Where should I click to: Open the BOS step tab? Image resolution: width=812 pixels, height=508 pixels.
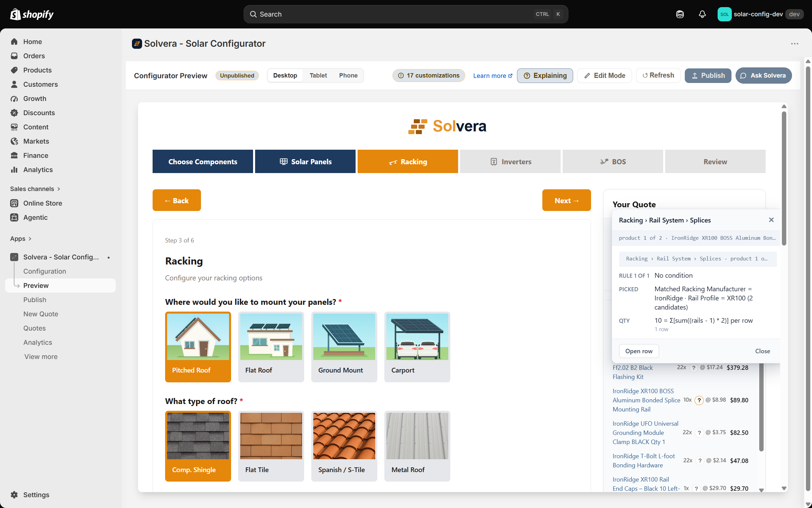pyautogui.click(x=613, y=162)
